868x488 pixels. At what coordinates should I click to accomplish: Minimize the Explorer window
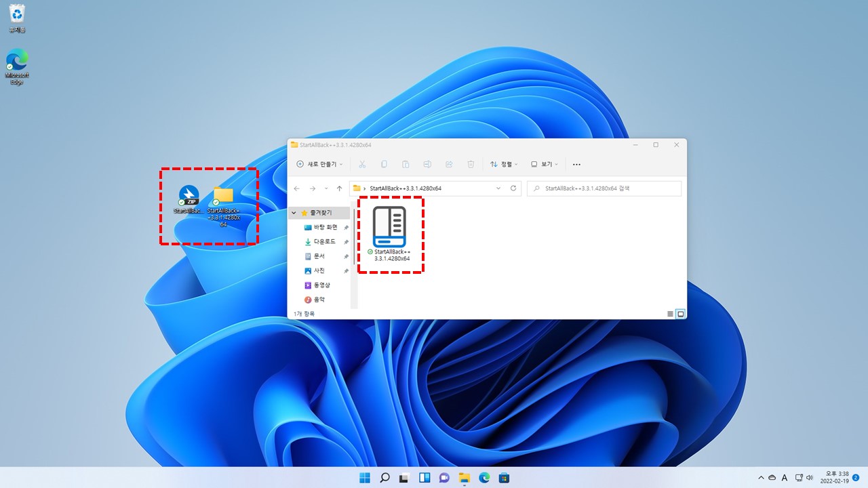pyautogui.click(x=635, y=144)
